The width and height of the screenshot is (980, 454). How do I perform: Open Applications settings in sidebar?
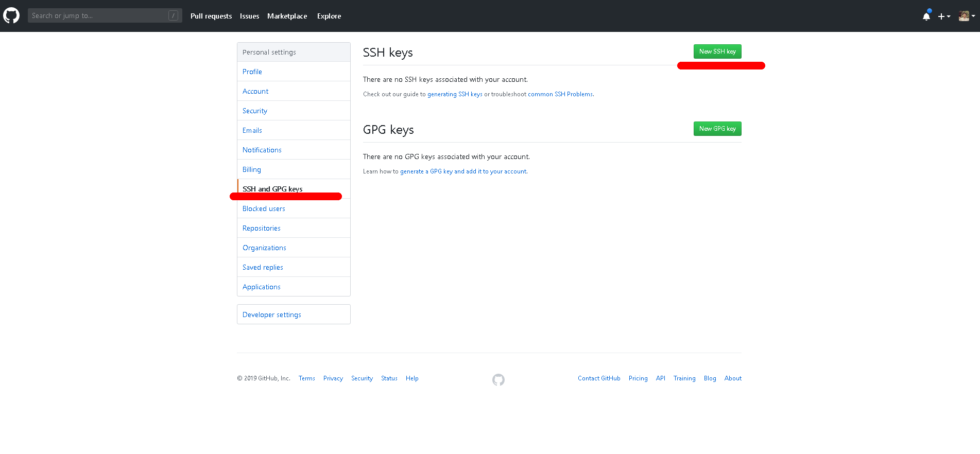[294, 287]
